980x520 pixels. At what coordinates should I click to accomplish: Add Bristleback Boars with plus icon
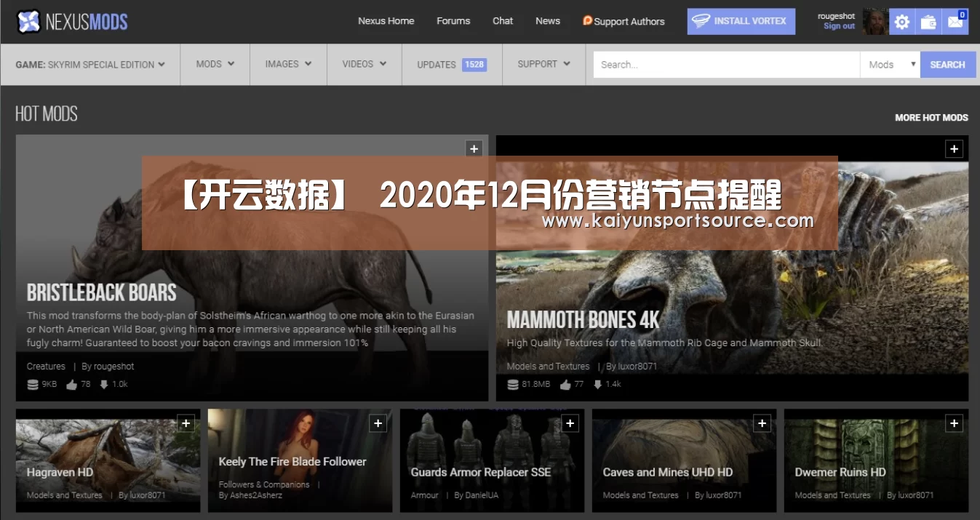(474, 149)
